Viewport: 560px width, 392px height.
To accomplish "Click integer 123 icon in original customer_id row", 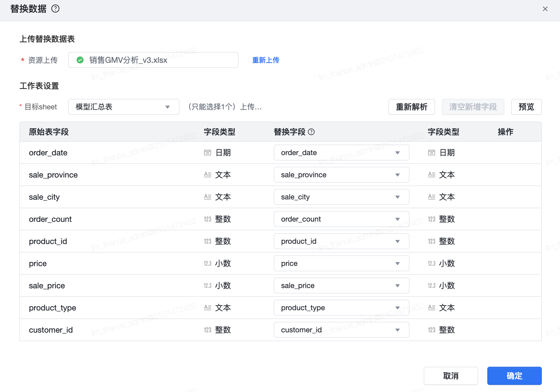I will 208,330.
